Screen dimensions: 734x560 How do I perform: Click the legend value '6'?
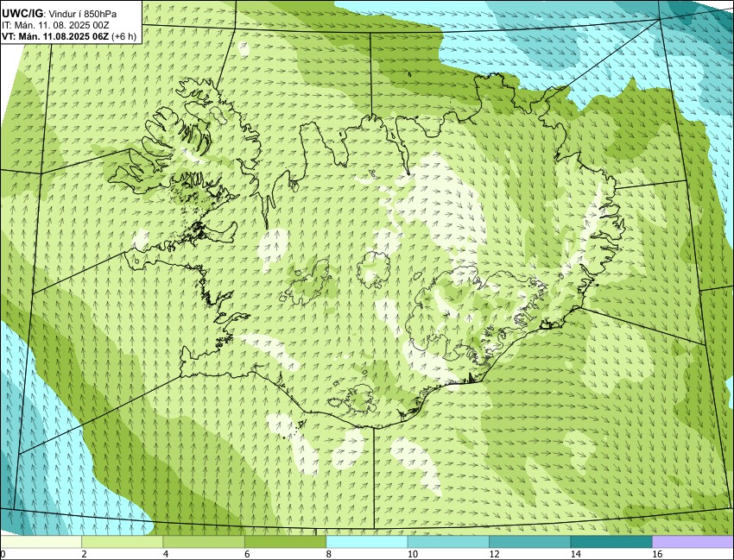(246, 554)
